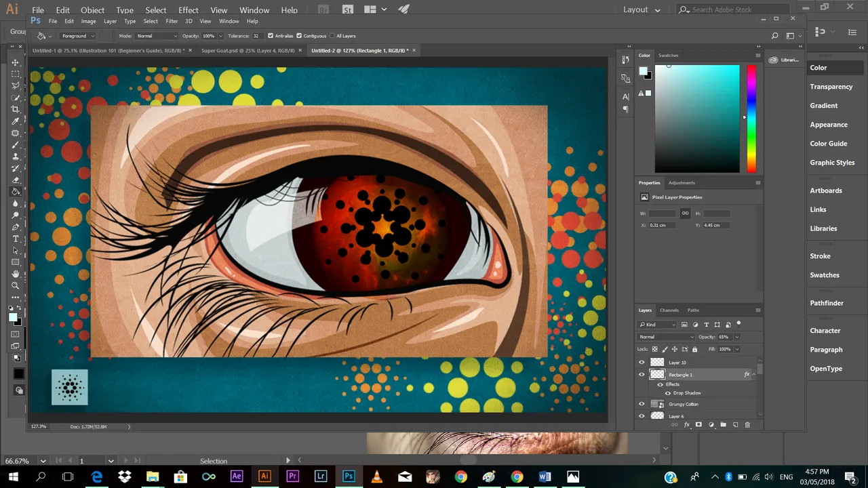Screen dimensions: 868x488
Task: Switch to the Channels tab
Action: [669, 310]
